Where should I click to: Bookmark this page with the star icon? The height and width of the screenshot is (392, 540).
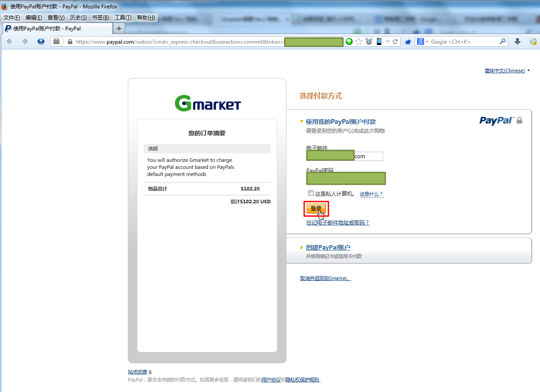tap(359, 41)
